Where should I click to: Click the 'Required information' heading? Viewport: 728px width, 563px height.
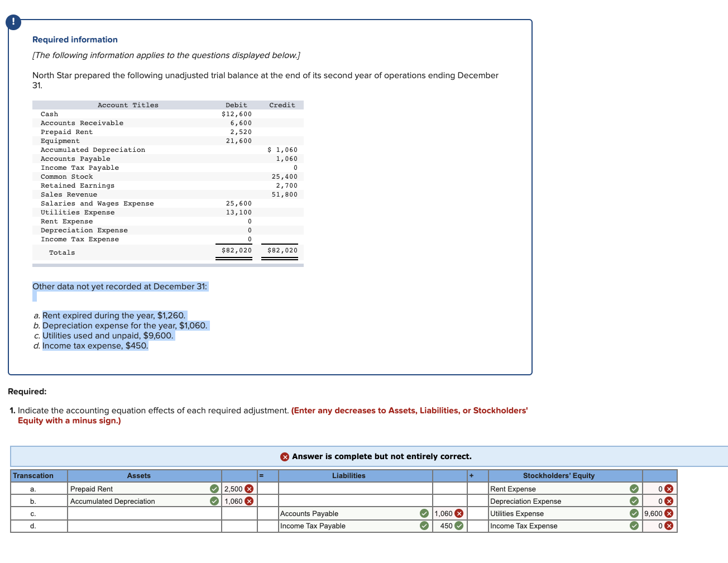click(x=75, y=40)
